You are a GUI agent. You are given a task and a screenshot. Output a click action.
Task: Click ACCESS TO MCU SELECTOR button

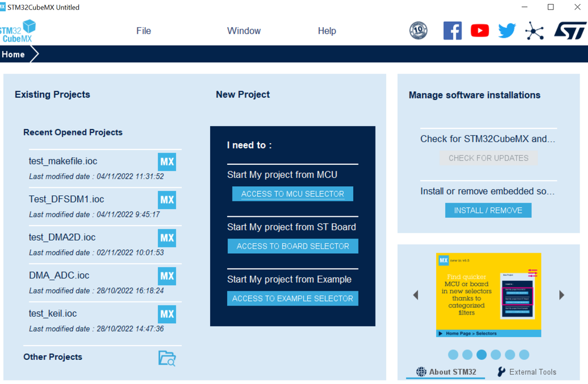[x=293, y=194]
